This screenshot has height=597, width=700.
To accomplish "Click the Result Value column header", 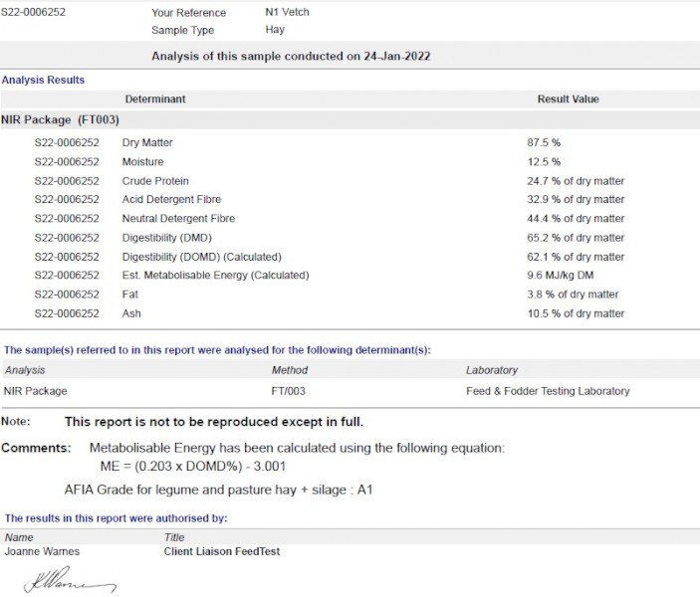I will (568, 99).
